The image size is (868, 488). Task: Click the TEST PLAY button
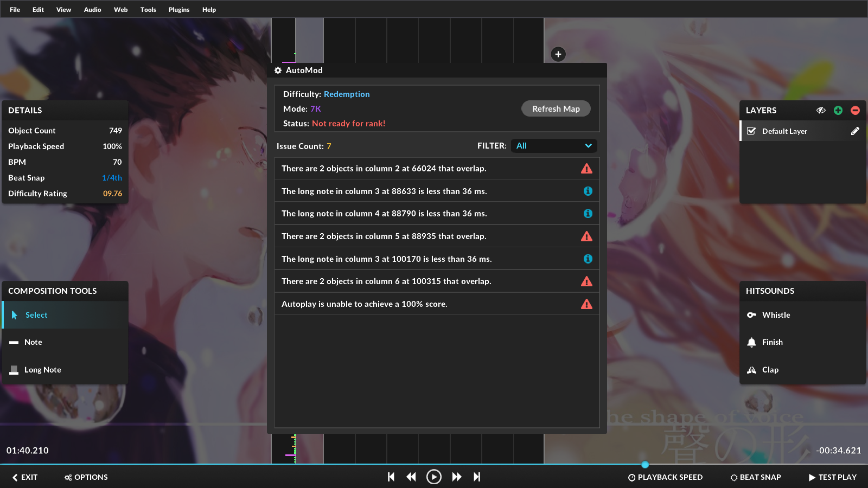tap(833, 477)
